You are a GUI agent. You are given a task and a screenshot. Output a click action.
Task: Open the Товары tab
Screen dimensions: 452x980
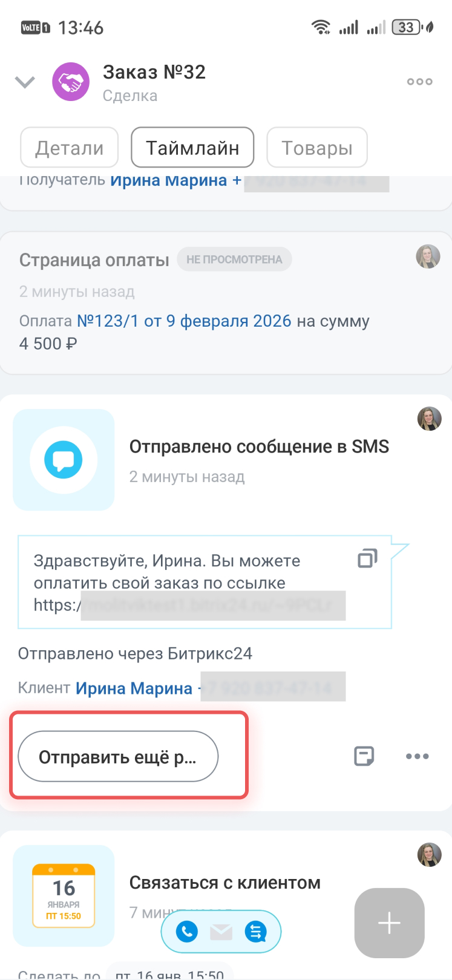point(316,148)
